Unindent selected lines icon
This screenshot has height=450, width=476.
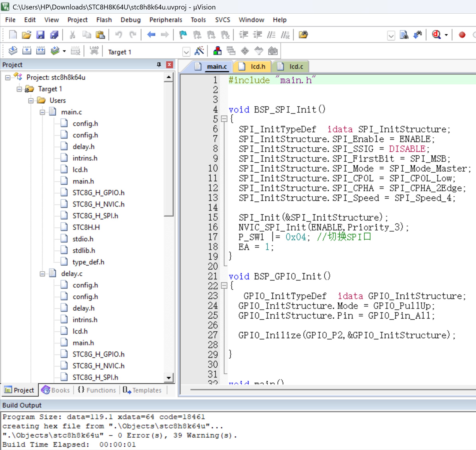pyautogui.click(x=257, y=35)
